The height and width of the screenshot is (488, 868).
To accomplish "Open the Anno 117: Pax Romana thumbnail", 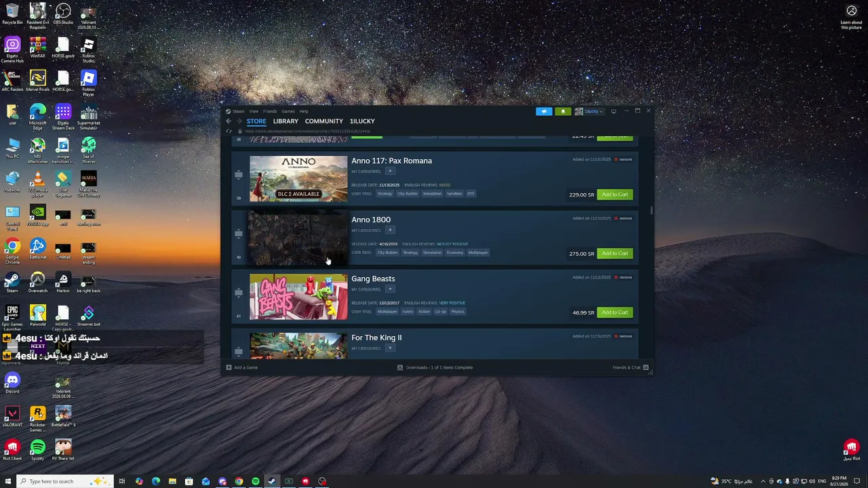I will (298, 179).
